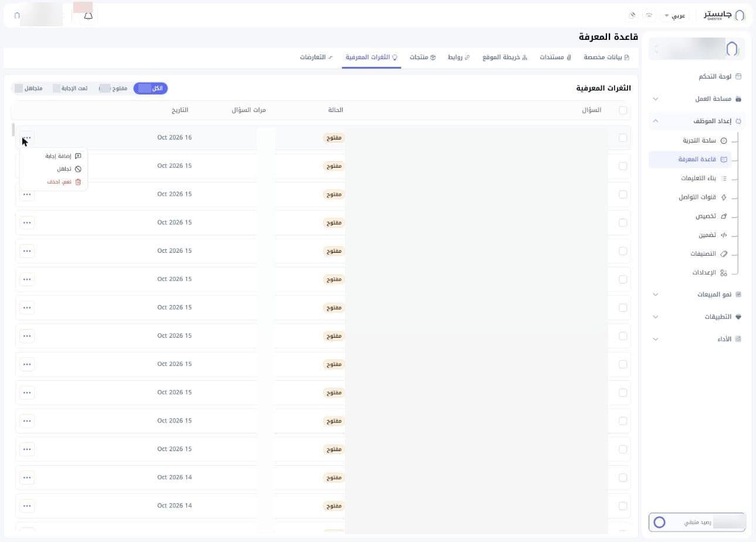Screen dimensions: 756x542
Task: Click the جابستر logo
Action: tap(724, 15)
